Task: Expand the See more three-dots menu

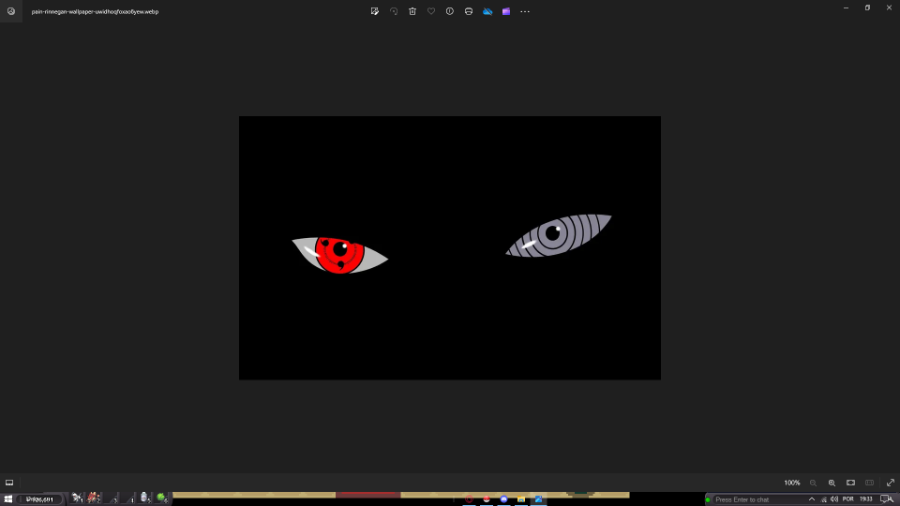Action: point(525,11)
